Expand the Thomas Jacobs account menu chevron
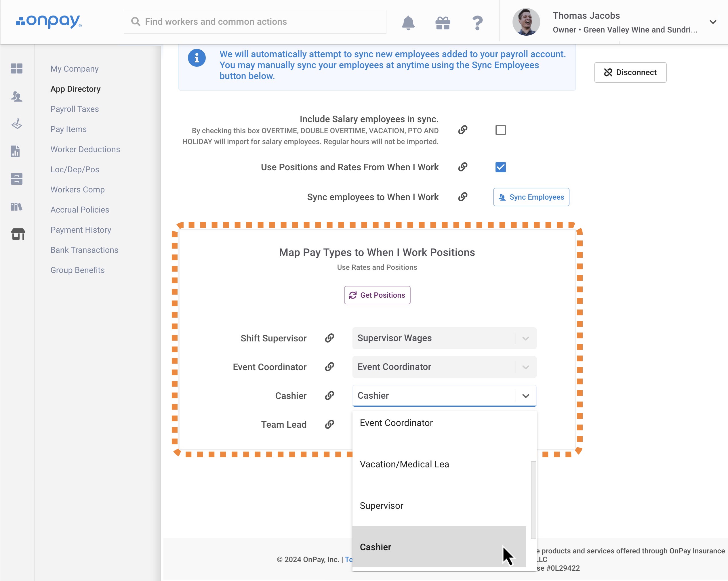The image size is (728, 581). [x=713, y=22]
